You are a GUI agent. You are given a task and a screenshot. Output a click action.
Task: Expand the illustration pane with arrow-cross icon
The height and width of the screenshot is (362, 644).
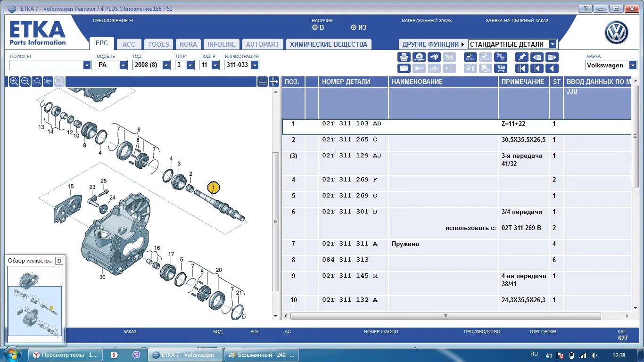[x=274, y=82]
